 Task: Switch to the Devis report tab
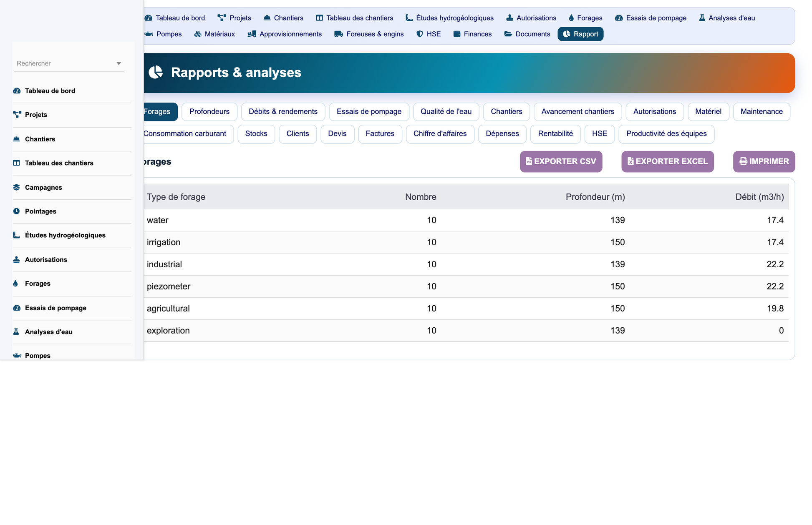(337, 134)
